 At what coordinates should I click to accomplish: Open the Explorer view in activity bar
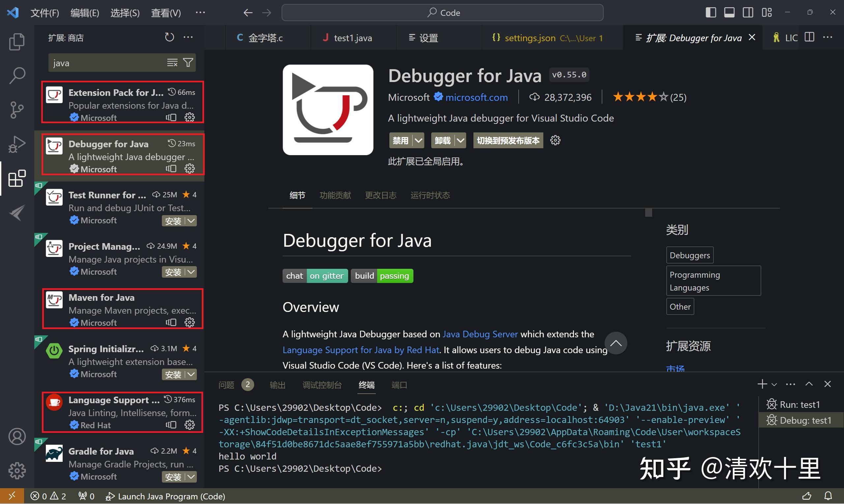click(x=17, y=42)
